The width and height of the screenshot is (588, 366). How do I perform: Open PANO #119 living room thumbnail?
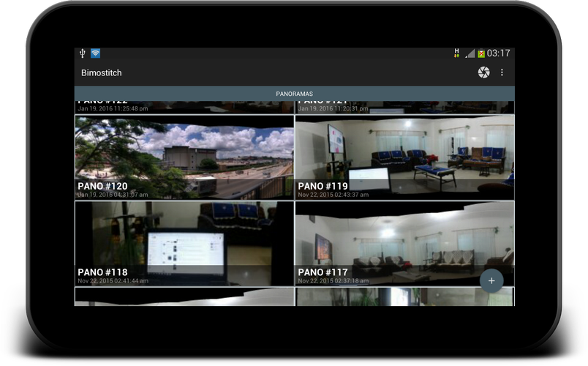[404, 157]
